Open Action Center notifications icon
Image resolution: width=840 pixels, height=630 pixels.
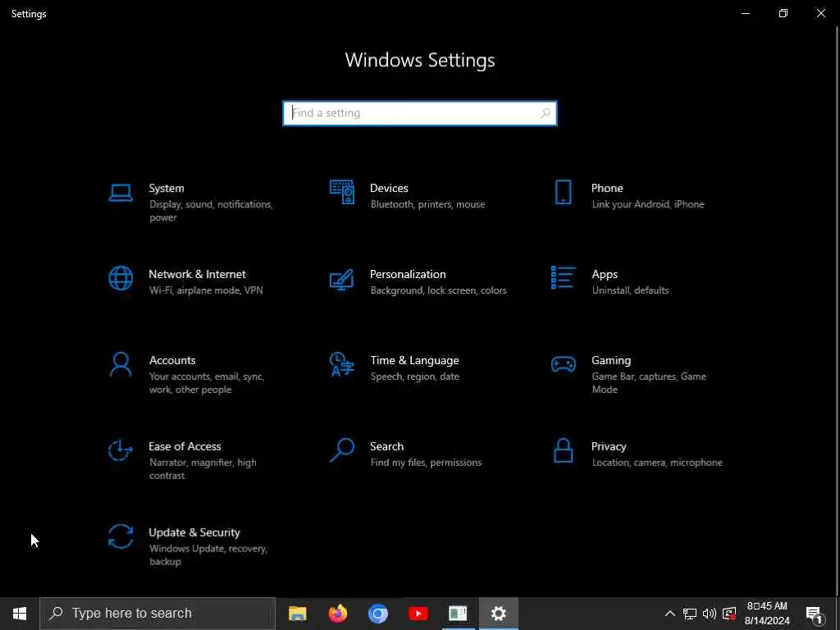(x=815, y=614)
